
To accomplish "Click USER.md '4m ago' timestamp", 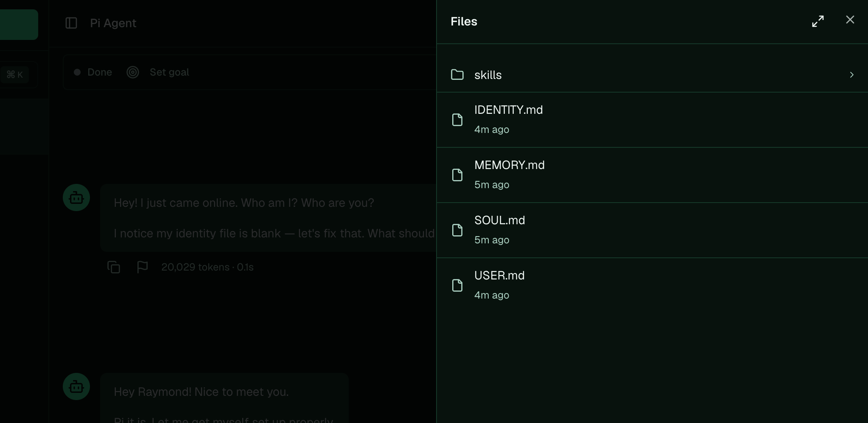I will [492, 295].
